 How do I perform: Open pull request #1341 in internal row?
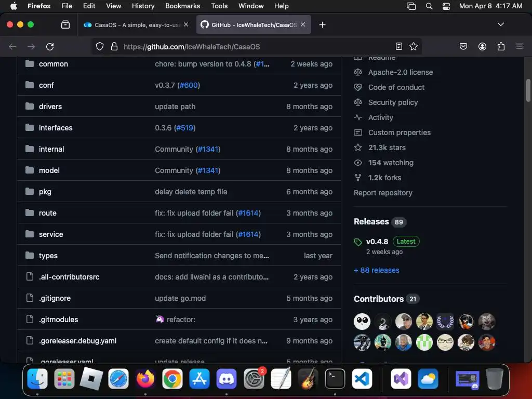coord(208,149)
